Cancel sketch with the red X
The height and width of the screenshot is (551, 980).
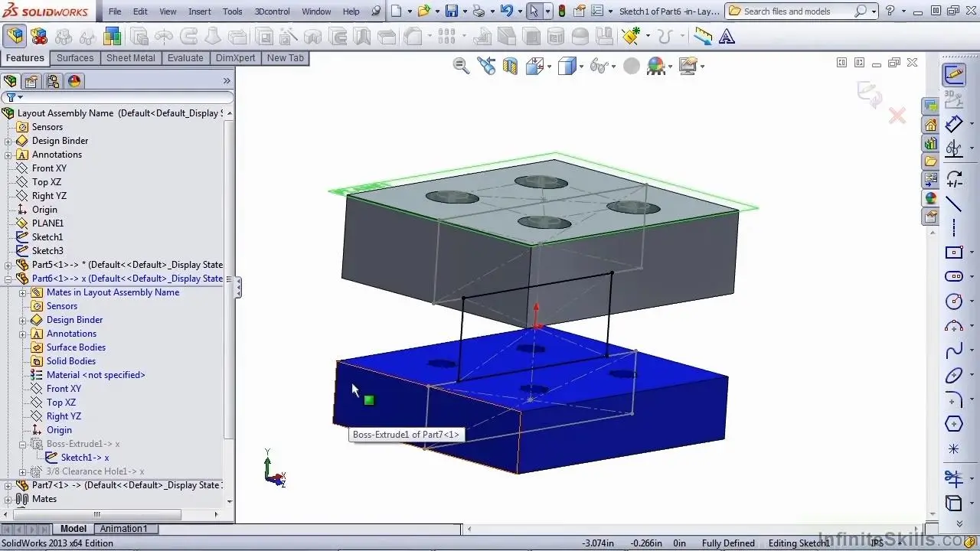point(897,116)
